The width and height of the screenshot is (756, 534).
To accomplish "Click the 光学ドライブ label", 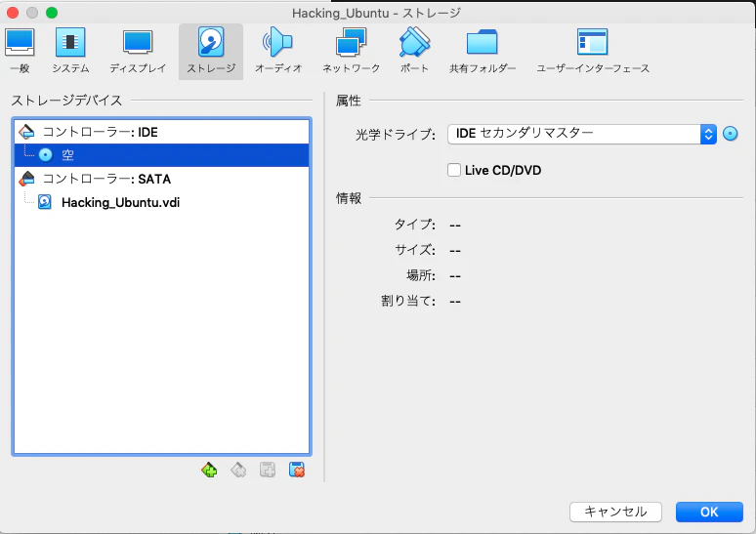I will click(396, 135).
